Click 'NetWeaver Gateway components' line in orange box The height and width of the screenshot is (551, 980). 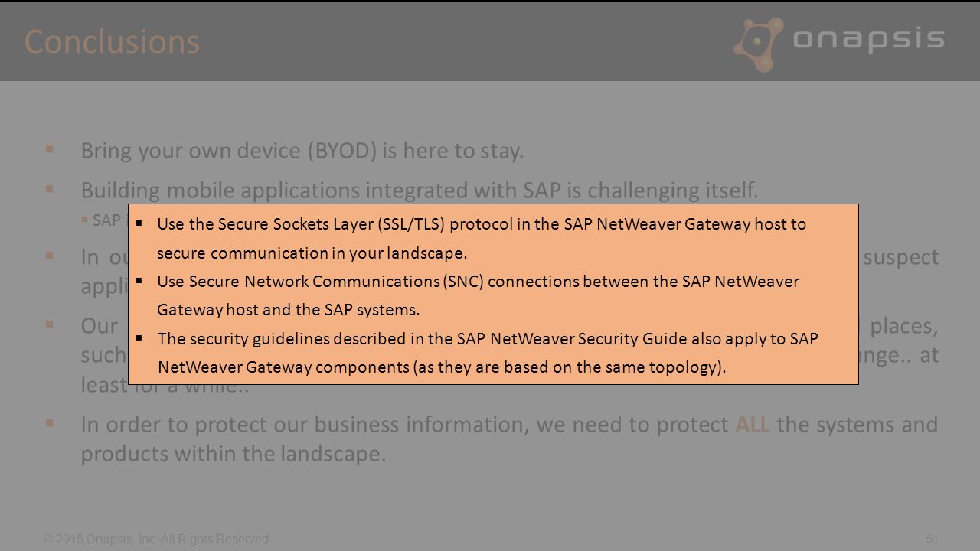click(442, 367)
